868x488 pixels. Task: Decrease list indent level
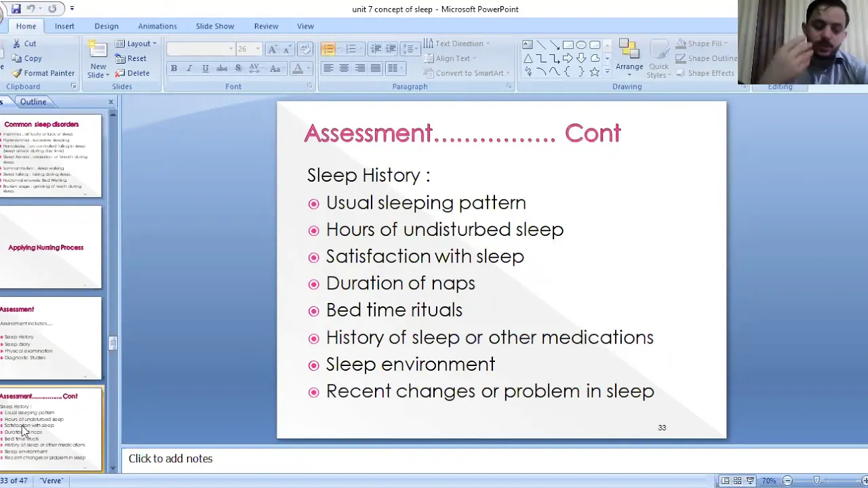click(376, 49)
